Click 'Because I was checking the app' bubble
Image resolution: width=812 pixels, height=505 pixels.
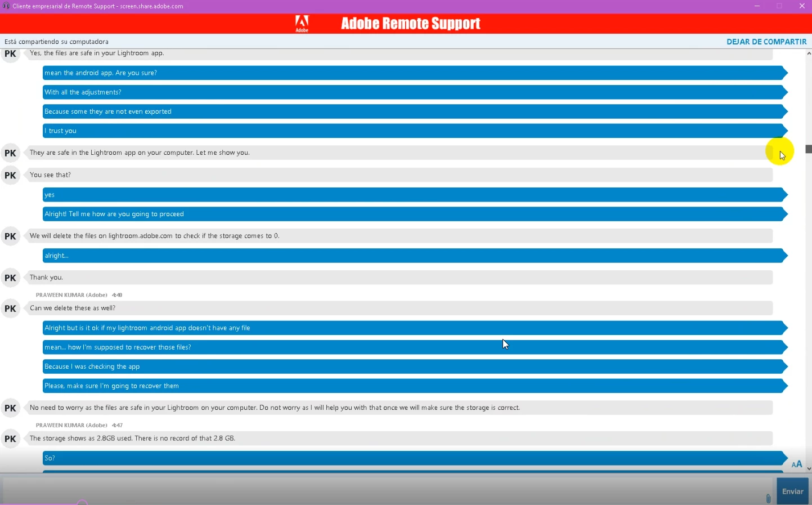point(415,367)
